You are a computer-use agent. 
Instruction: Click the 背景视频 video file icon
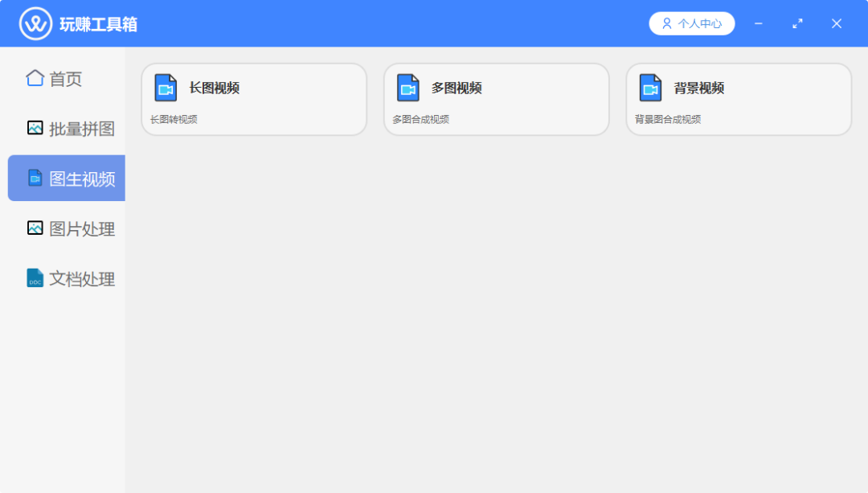pos(649,88)
